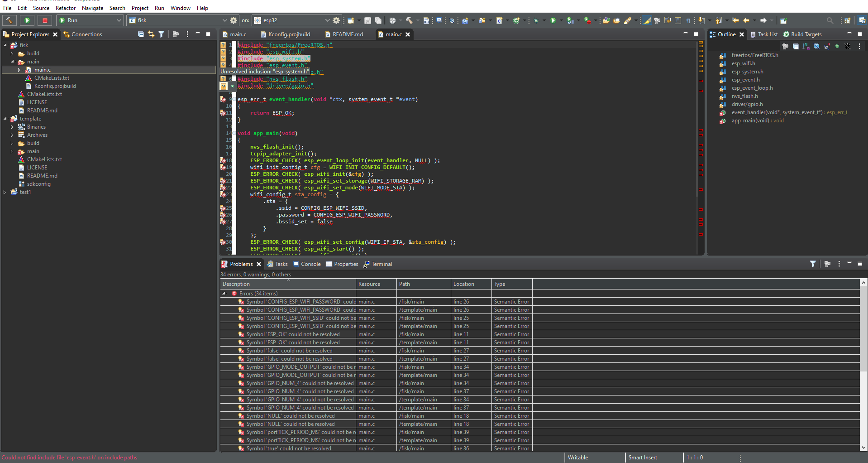Sort Problems by Location column header
868x463 pixels.
[471, 284]
